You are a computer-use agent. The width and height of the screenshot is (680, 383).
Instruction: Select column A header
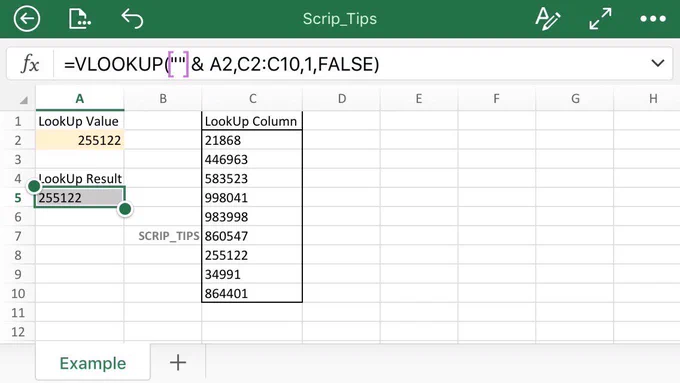click(80, 99)
